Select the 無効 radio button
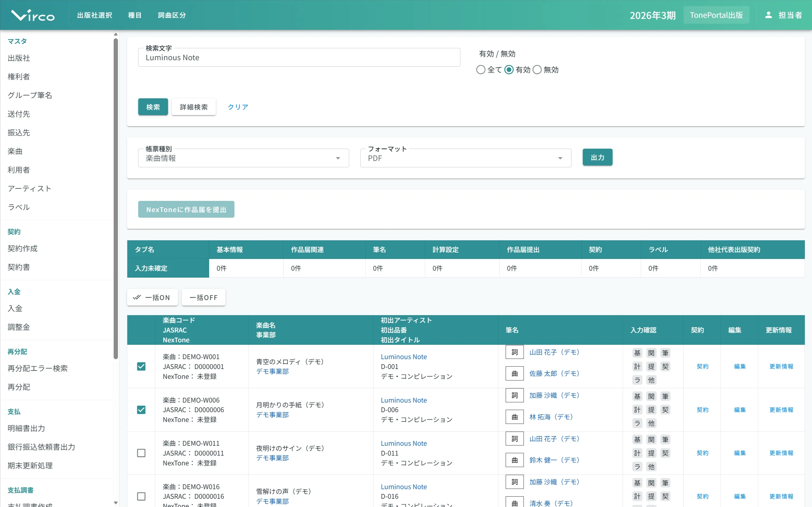This screenshot has width=812, height=507. 537,70
